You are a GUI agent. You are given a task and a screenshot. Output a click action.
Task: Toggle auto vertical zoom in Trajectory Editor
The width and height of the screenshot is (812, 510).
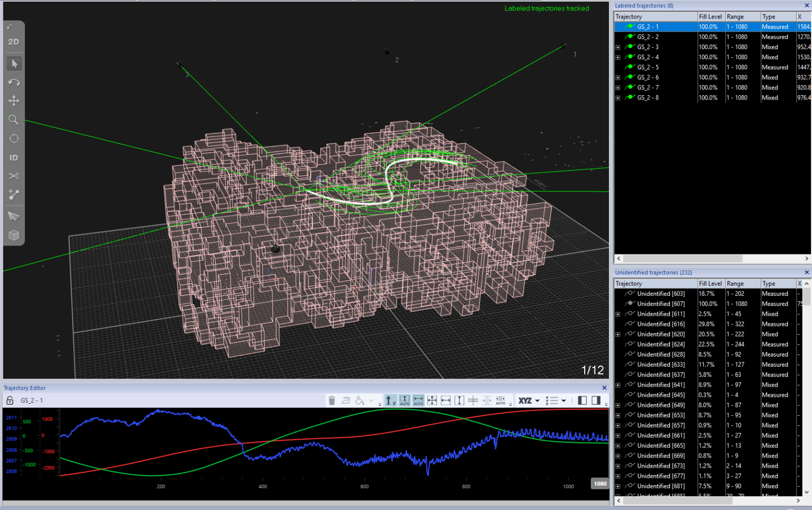point(404,400)
